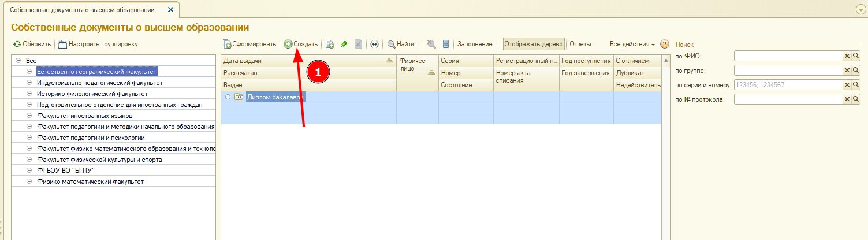The image size is (868, 240).
Task: Expand the Диплом бакалавра group row
Action: pyautogui.click(x=228, y=97)
